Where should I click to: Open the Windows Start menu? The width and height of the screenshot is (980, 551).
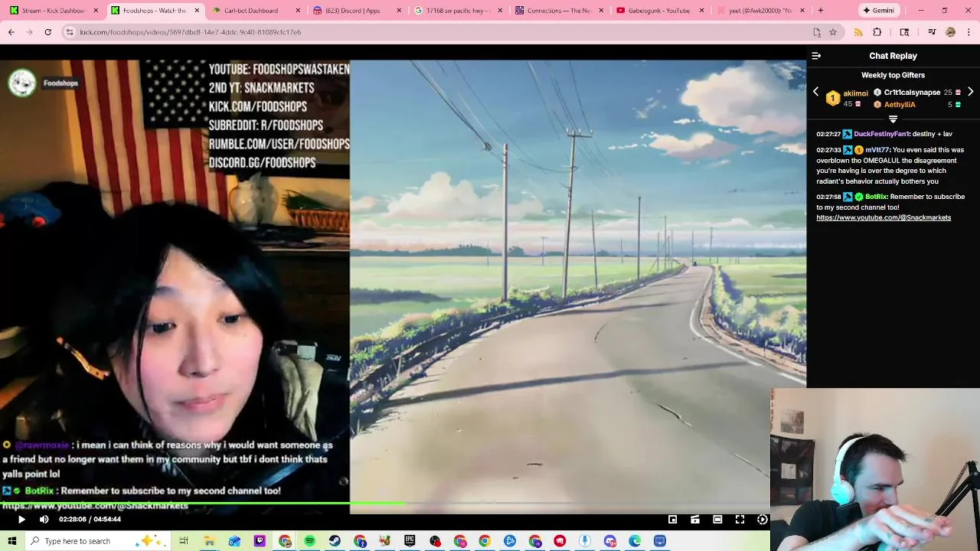coord(12,541)
